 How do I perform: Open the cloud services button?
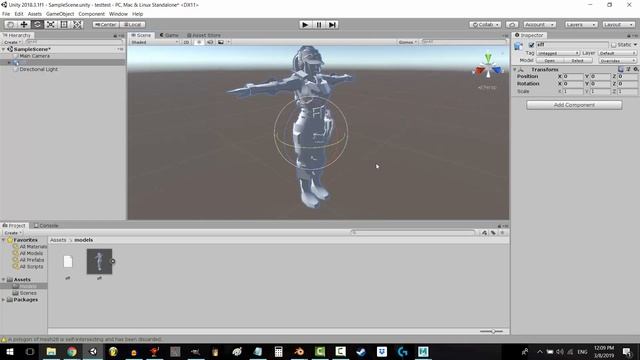[512, 24]
